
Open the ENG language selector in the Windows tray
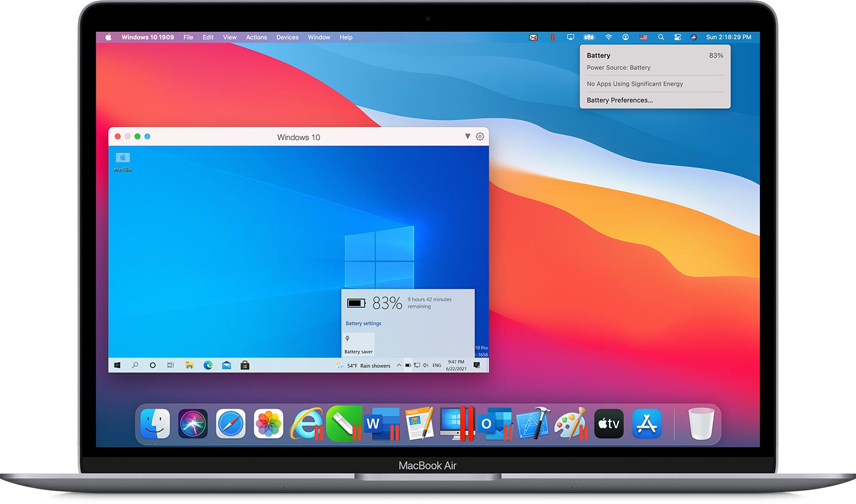click(x=437, y=365)
